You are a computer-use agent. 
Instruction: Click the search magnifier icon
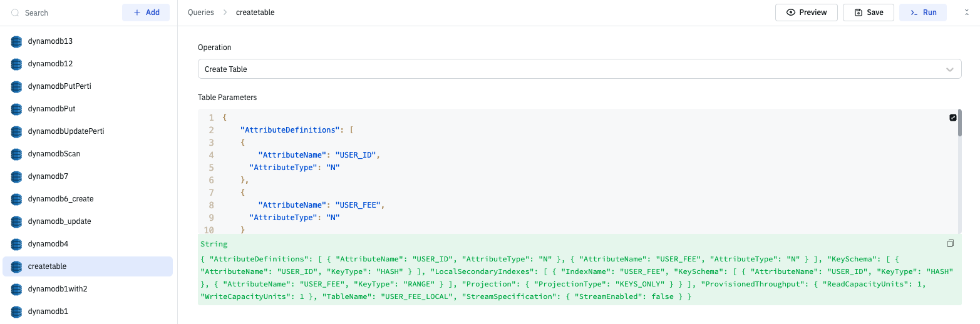[x=16, y=13]
